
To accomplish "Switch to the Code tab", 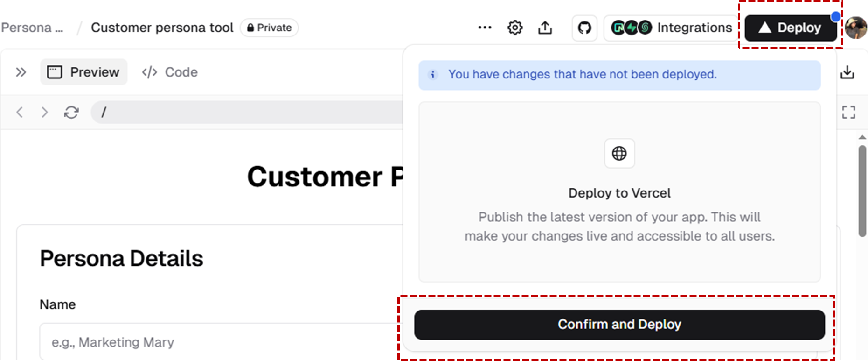I will click(x=170, y=72).
